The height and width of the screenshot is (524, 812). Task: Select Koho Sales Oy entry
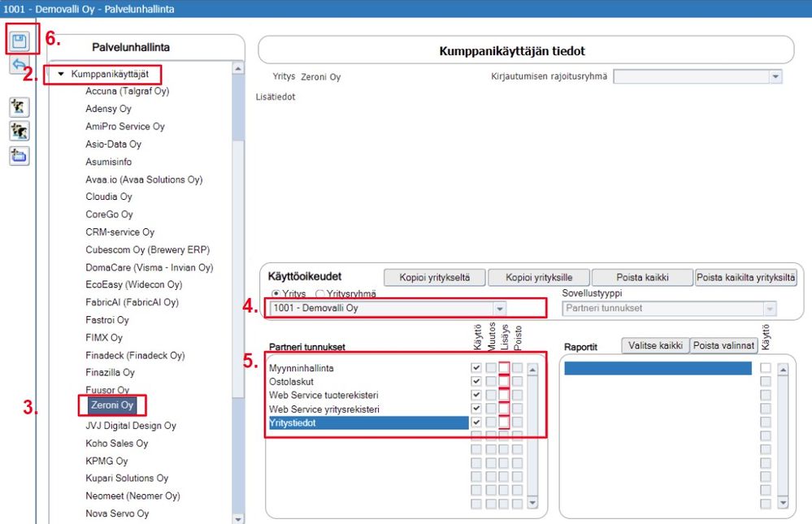tap(117, 444)
